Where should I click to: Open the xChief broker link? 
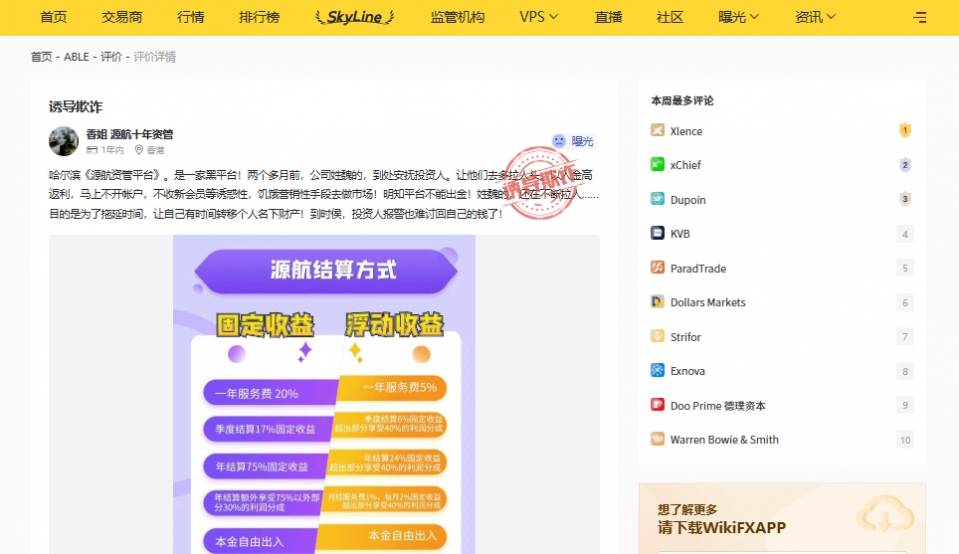(x=686, y=165)
